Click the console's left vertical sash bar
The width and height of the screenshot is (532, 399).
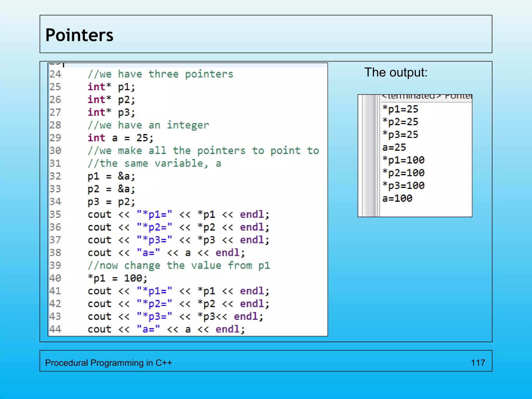[371, 156]
